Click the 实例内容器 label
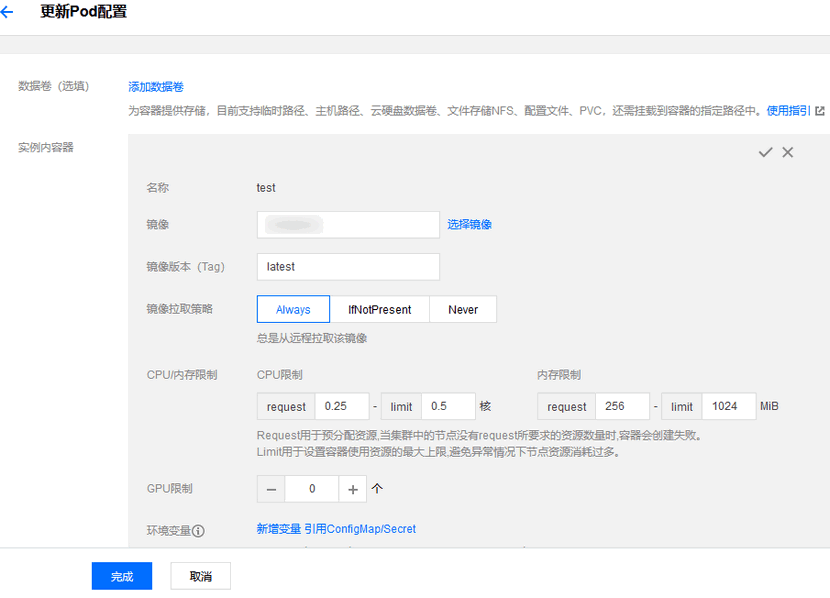 click(x=46, y=147)
